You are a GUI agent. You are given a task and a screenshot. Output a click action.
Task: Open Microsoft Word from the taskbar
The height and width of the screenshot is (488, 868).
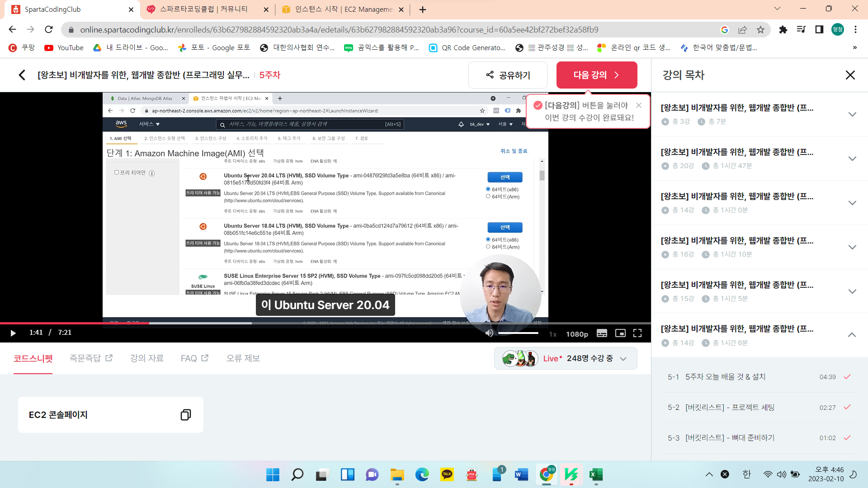(x=521, y=474)
